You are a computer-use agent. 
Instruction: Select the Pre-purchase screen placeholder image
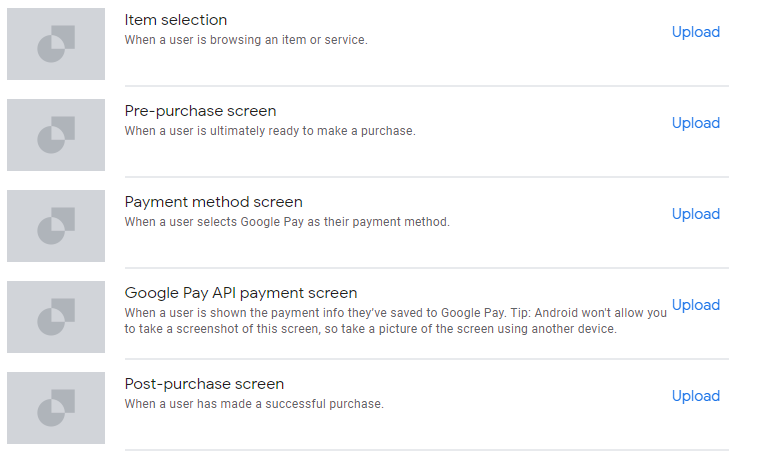click(x=56, y=135)
